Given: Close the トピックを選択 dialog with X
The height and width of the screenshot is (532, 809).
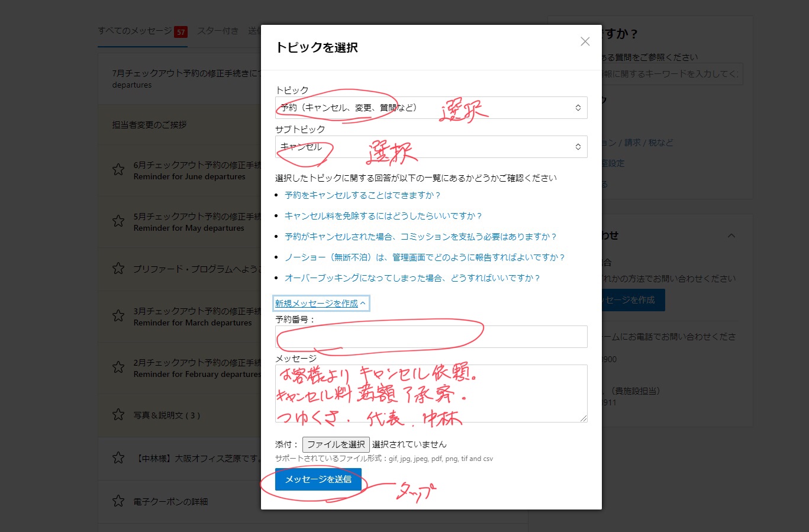Looking at the screenshot, I should pyautogui.click(x=585, y=41).
